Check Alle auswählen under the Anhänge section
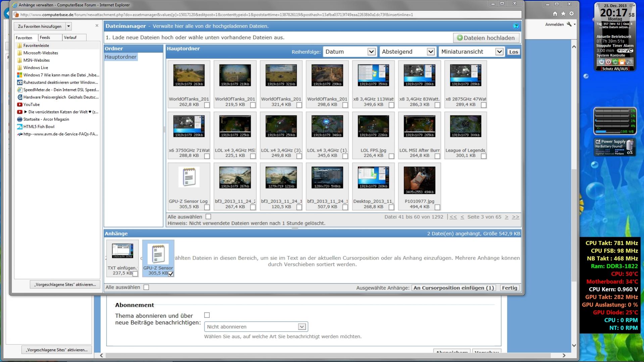 click(146, 287)
